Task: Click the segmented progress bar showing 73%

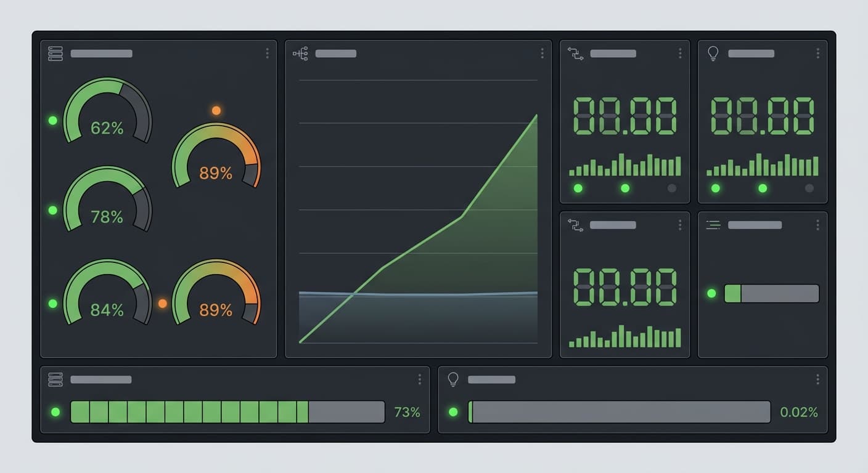Action: tap(227, 412)
